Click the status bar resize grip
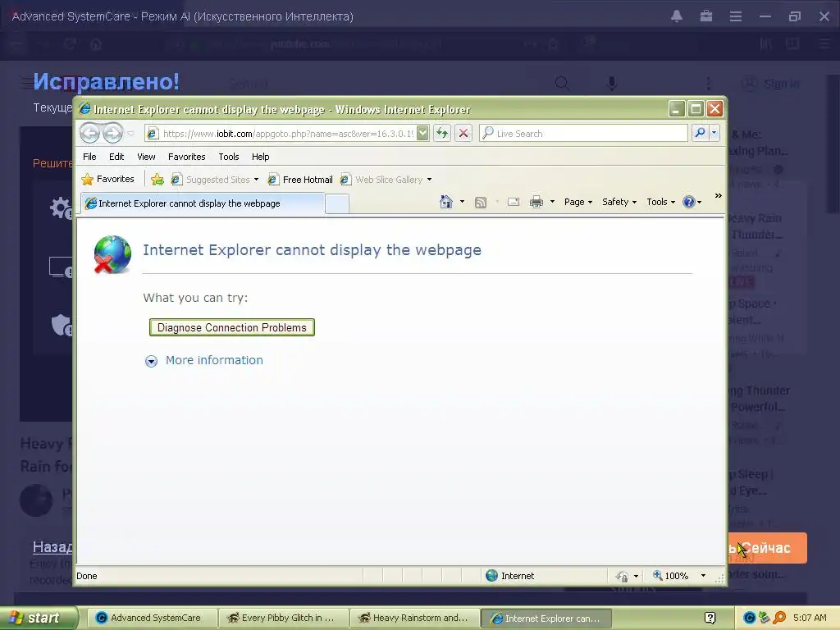Viewport: 840px width, 630px height. (x=719, y=578)
